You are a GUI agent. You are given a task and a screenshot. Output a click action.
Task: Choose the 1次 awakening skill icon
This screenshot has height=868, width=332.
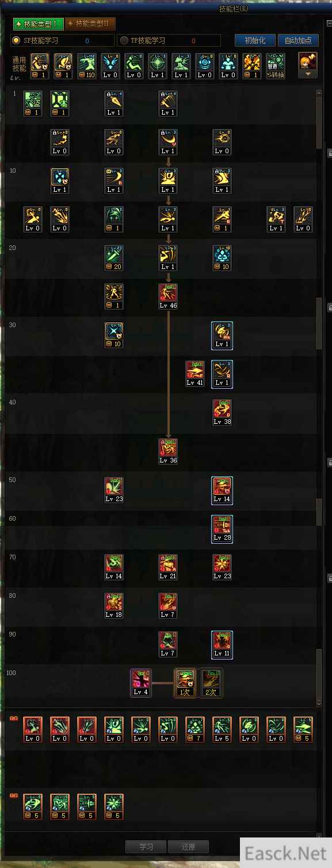[185, 683]
